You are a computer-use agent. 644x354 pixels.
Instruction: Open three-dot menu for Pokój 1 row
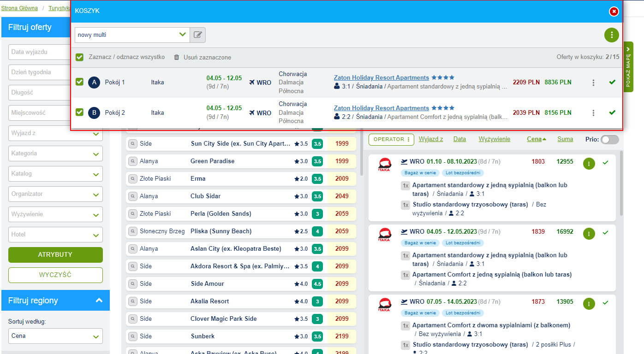593,83
